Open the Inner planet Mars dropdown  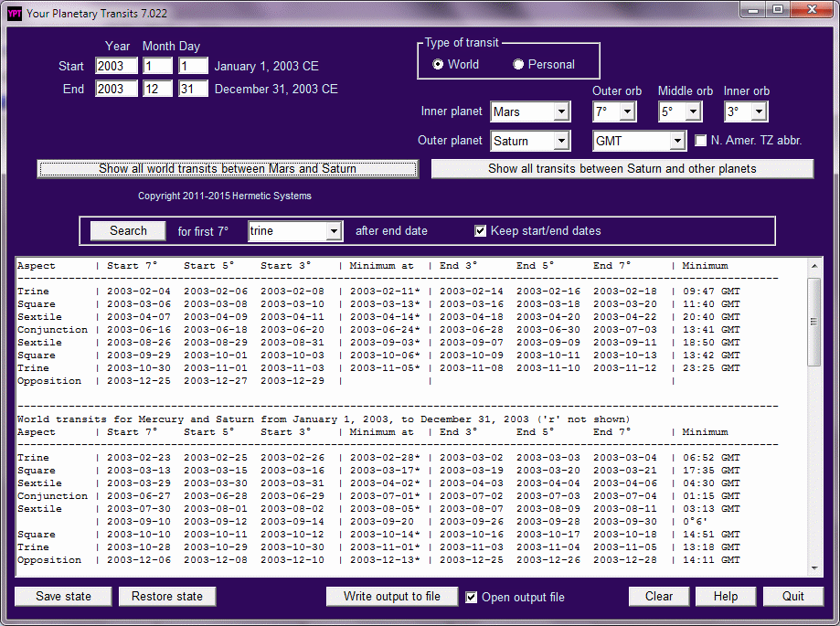(x=561, y=111)
